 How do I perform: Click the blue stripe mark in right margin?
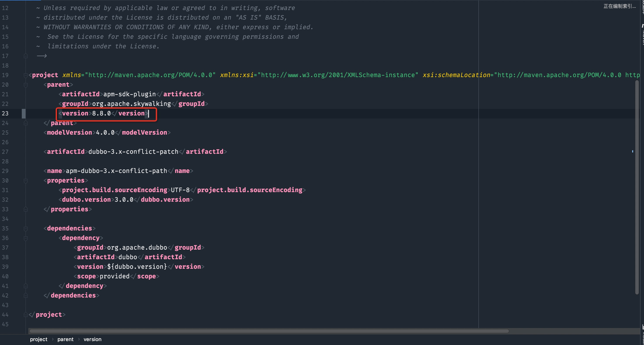[632, 151]
